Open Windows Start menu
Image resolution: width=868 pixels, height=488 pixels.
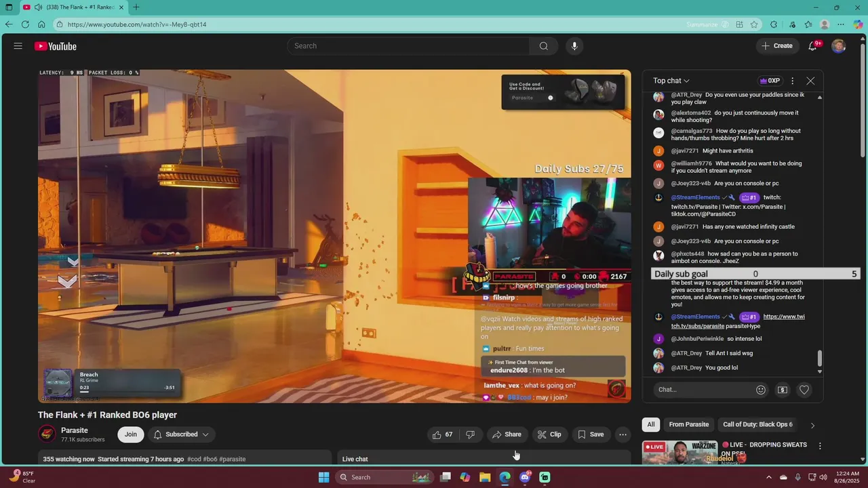tap(324, 477)
